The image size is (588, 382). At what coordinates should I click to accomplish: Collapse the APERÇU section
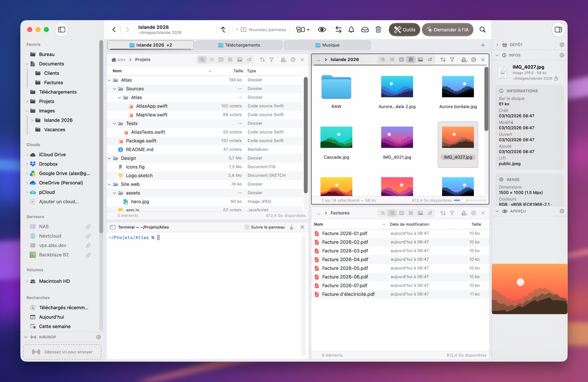click(x=497, y=211)
